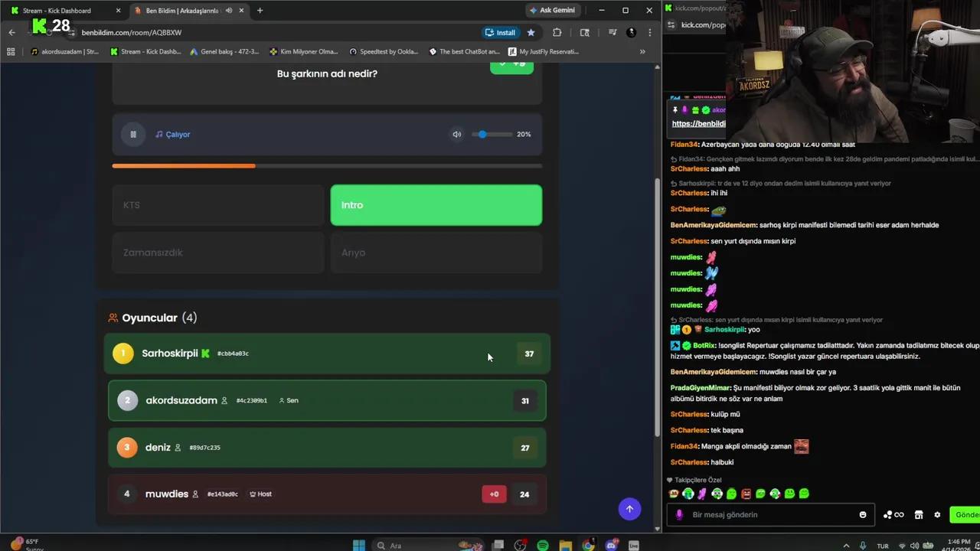Open the emoji picker in chat input

[863, 514]
